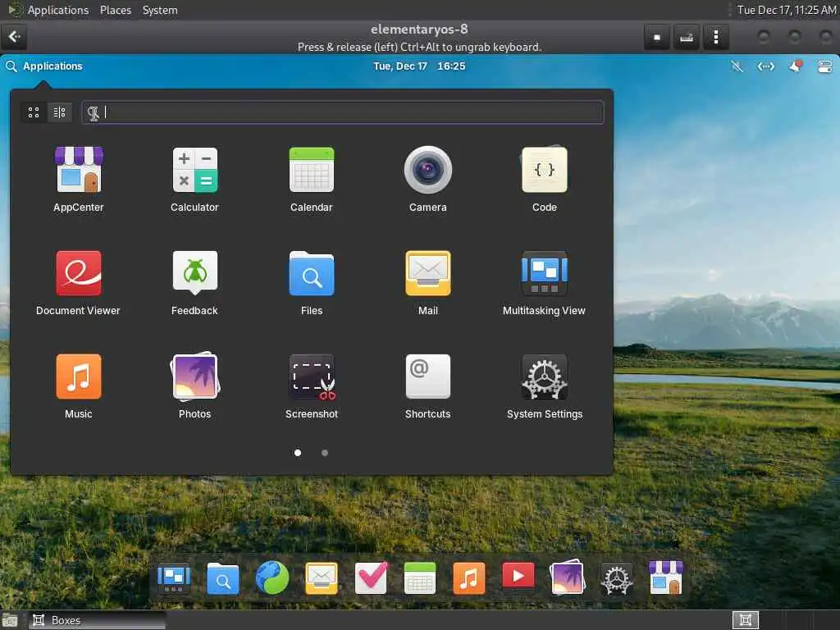Go to first page of applications

(298, 453)
